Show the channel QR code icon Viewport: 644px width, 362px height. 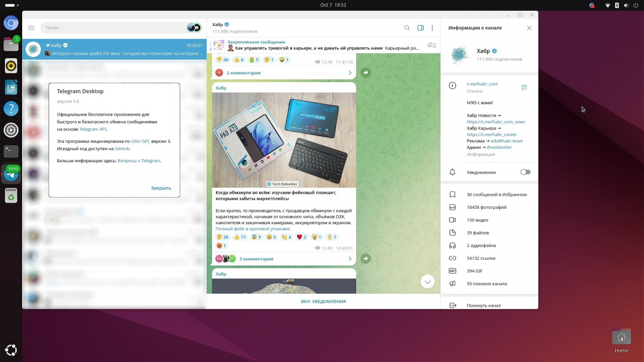[524, 87]
